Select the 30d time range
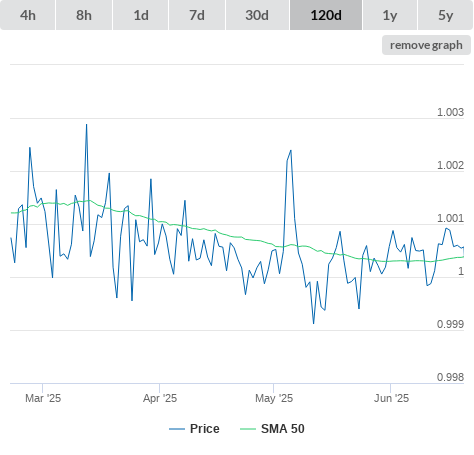 tap(257, 15)
